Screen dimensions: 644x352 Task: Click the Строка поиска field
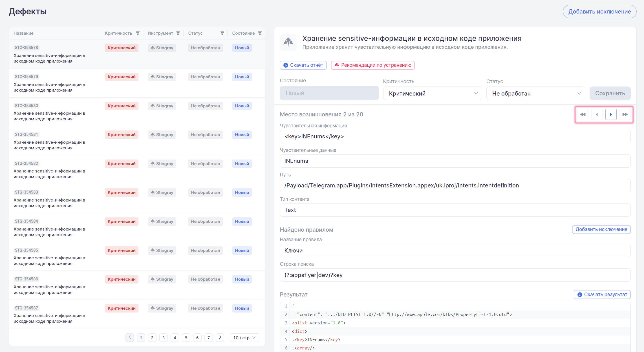pyautogui.click(x=455, y=275)
